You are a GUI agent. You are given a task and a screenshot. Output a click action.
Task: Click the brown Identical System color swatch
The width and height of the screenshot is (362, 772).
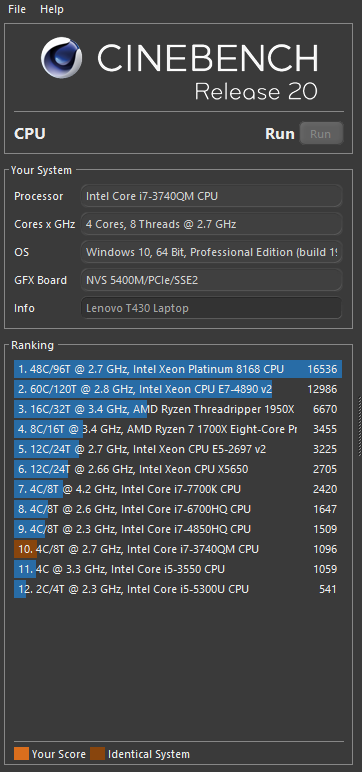(x=98, y=754)
